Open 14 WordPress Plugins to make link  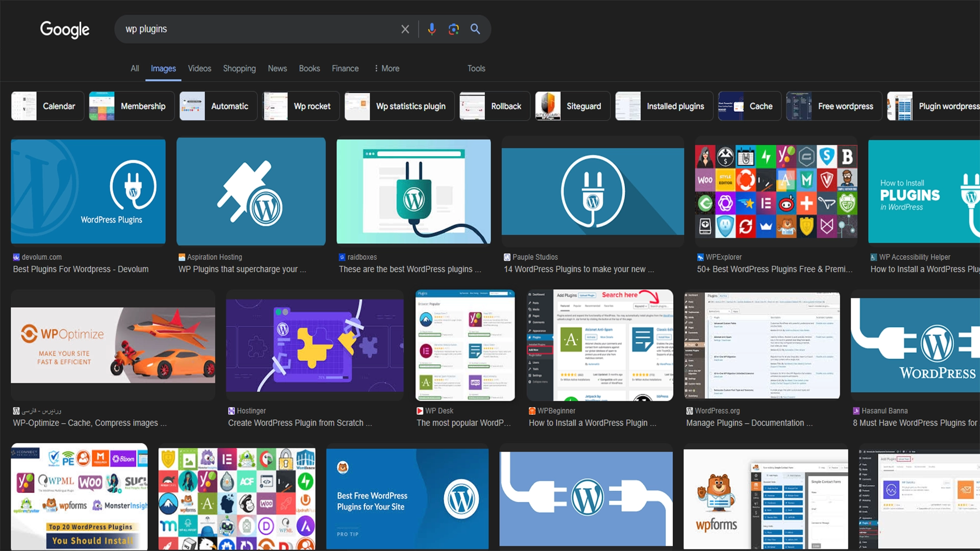point(579,269)
